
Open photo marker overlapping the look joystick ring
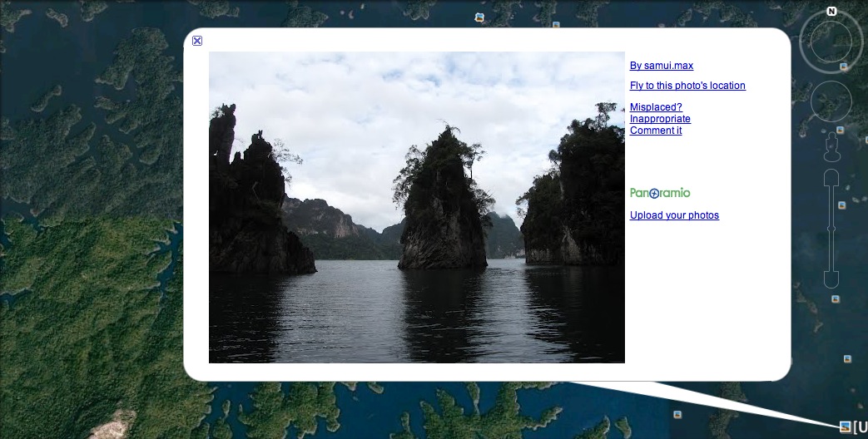(844, 67)
